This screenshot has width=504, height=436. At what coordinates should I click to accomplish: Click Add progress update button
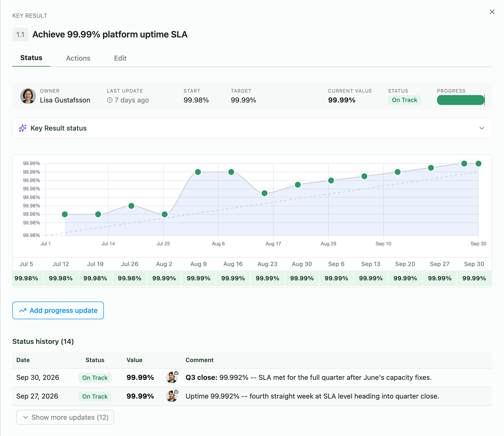coord(58,310)
